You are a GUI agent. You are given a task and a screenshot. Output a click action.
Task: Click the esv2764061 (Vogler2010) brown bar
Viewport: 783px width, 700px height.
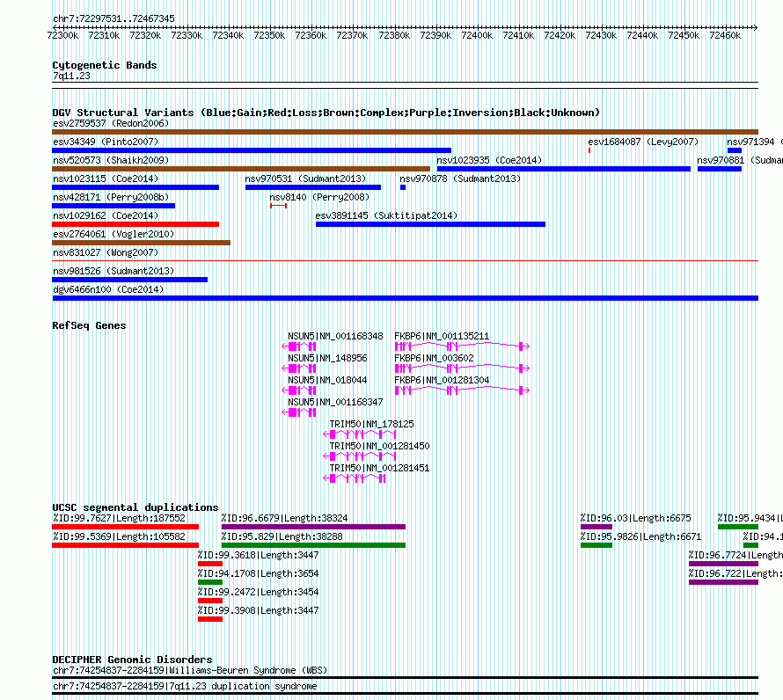142,243
